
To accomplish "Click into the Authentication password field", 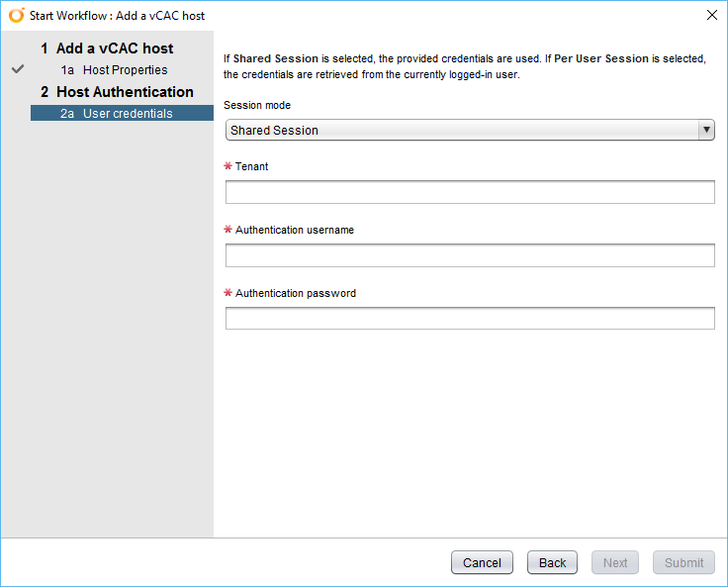I will point(470,319).
